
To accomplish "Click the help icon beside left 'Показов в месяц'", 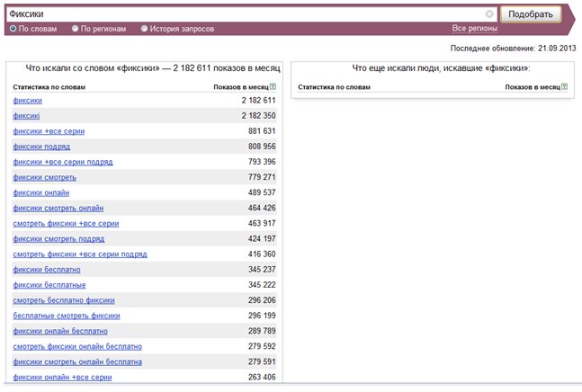I will [273, 87].
